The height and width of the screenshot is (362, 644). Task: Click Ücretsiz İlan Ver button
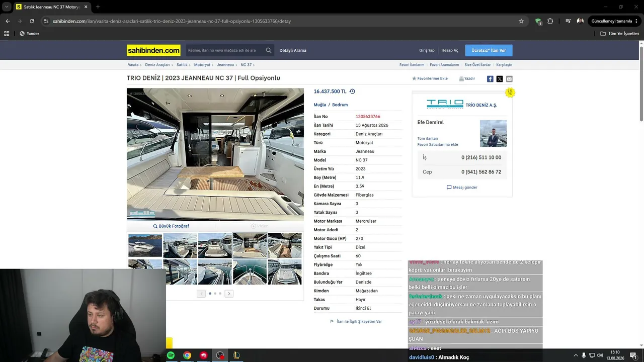[x=489, y=50]
